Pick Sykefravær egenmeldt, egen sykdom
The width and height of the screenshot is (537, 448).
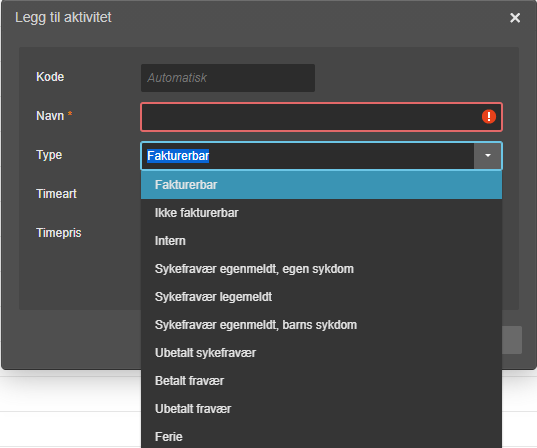click(321, 269)
